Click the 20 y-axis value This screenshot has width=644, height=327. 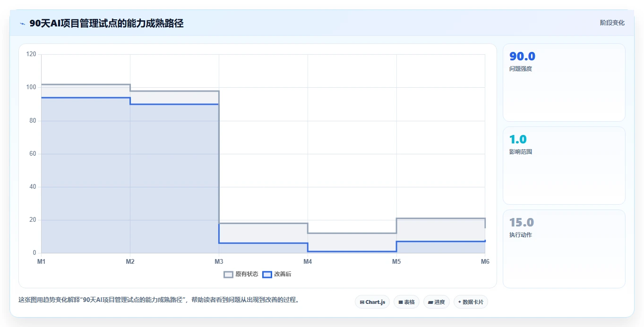coord(33,220)
